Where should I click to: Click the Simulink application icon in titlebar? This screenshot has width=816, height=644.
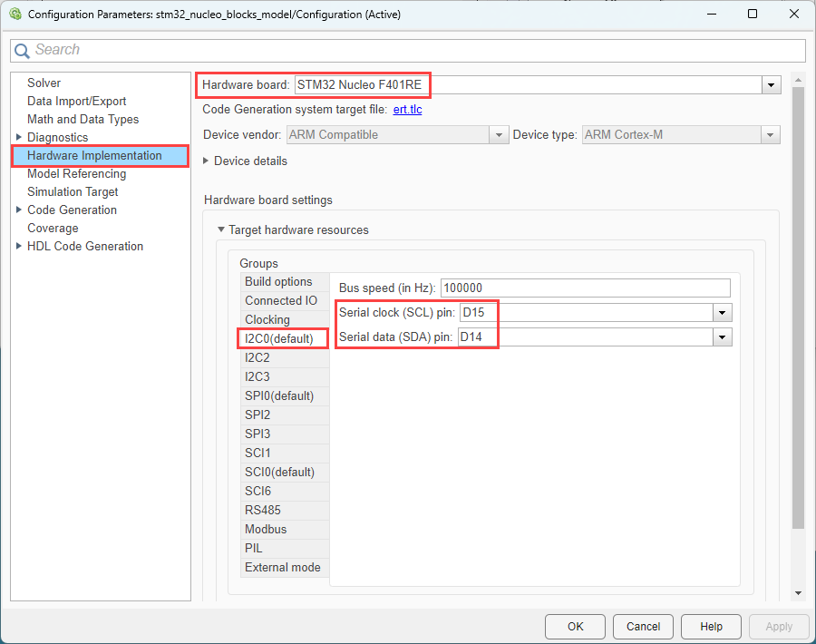point(17,14)
